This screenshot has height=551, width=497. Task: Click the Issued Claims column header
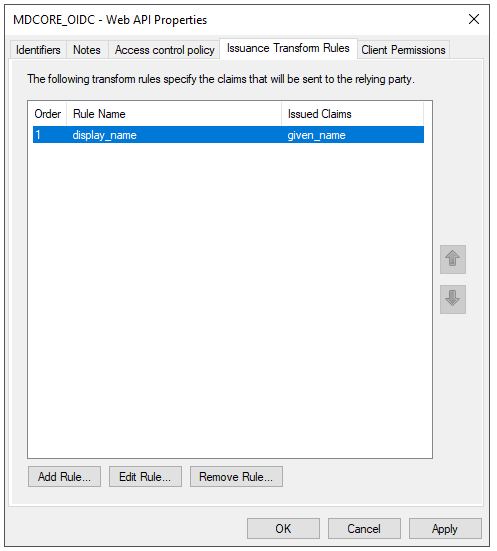353,114
